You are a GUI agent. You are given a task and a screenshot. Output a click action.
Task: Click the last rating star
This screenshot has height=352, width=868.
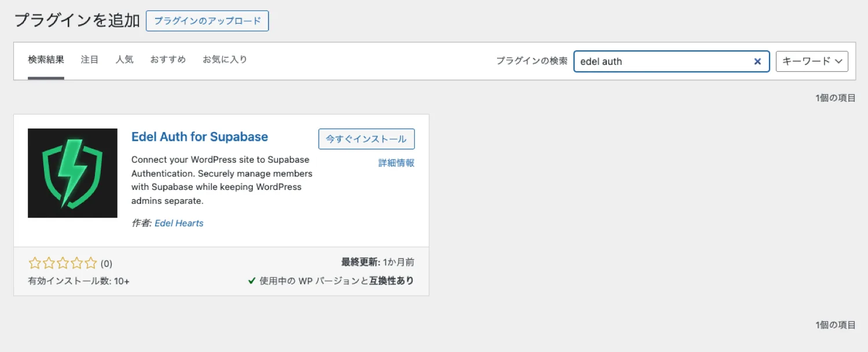point(91,263)
